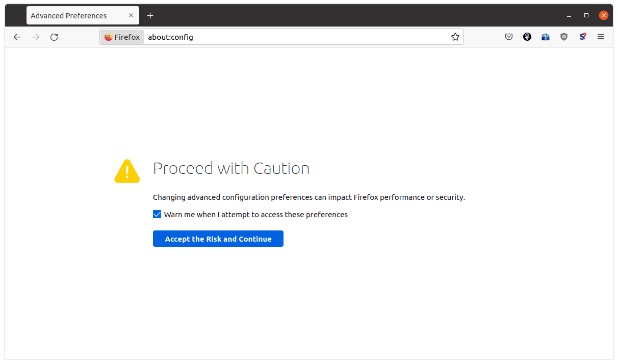Click the about:config address bar text
This screenshot has width=618, height=364.
170,37
